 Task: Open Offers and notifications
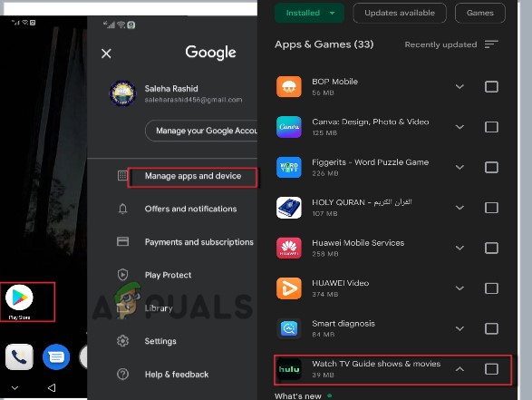coord(190,209)
